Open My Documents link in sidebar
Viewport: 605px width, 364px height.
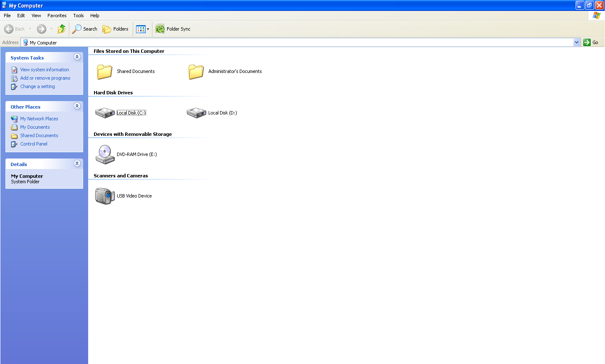coord(35,127)
